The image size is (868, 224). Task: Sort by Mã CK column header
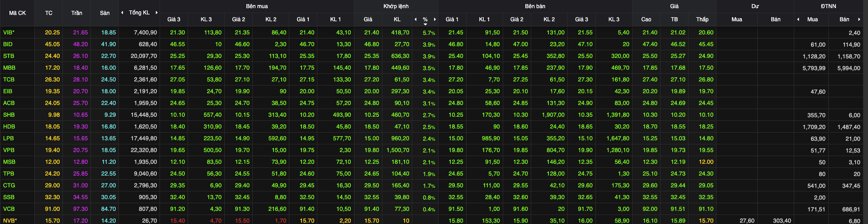(18, 13)
